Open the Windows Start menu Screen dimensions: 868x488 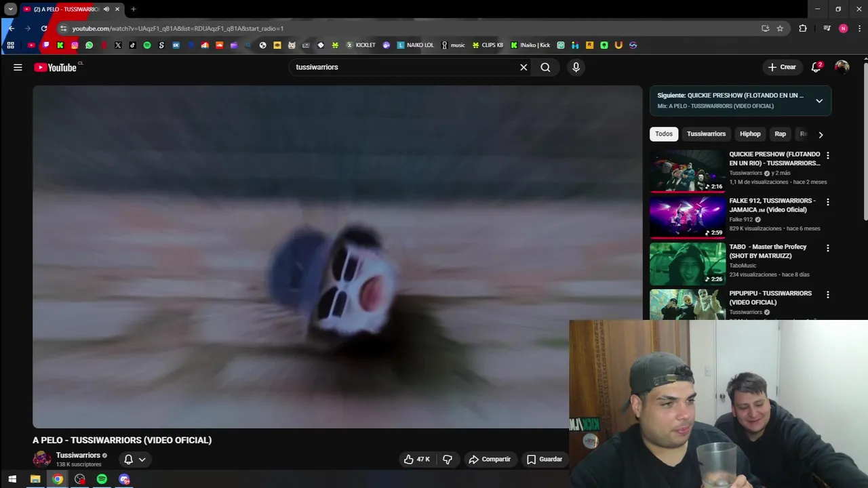[x=12, y=479]
